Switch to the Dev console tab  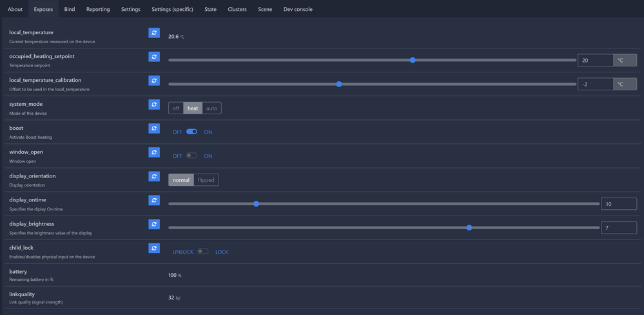pos(298,9)
